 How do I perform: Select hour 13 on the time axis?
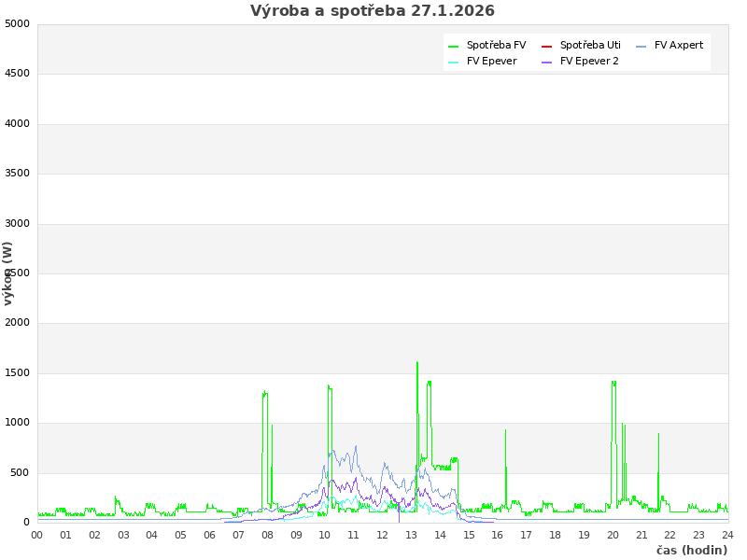pyautogui.click(x=412, y=535)
